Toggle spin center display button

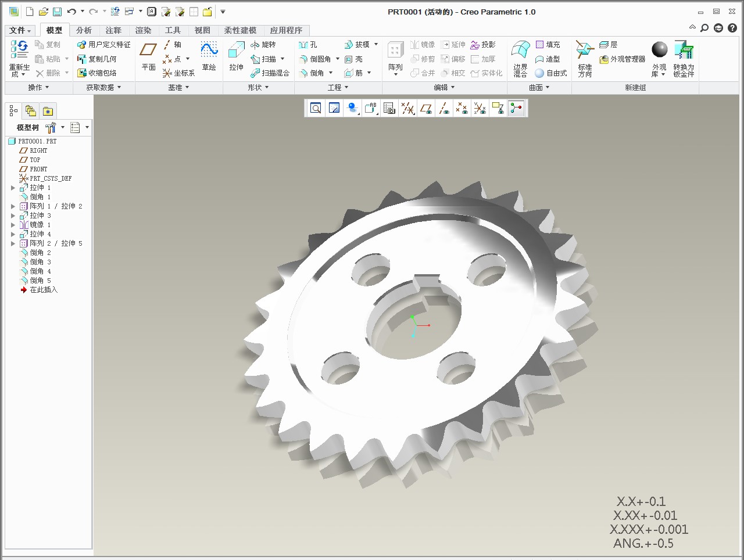coord(516,108)
